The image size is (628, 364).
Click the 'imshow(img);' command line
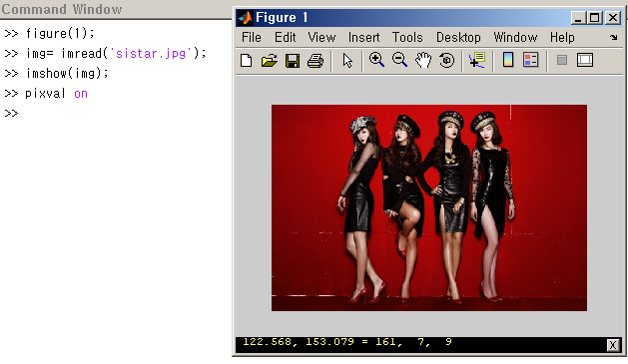click(56, 73)
